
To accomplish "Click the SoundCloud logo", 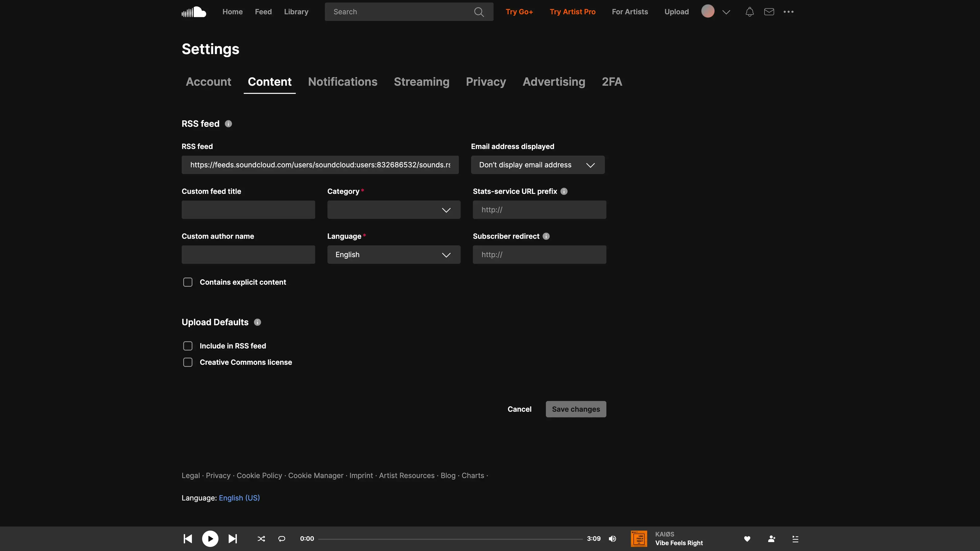I will coord(194,12).
